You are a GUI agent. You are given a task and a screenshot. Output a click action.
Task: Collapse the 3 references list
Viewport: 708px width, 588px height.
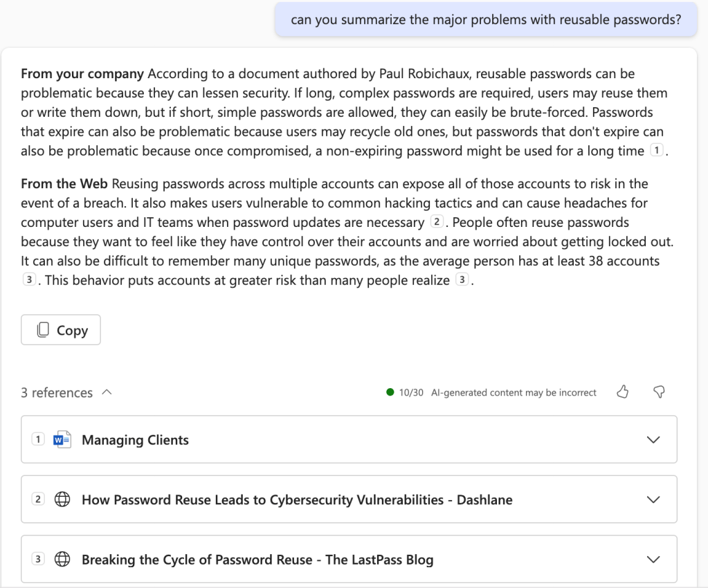[x=107, y=392]
